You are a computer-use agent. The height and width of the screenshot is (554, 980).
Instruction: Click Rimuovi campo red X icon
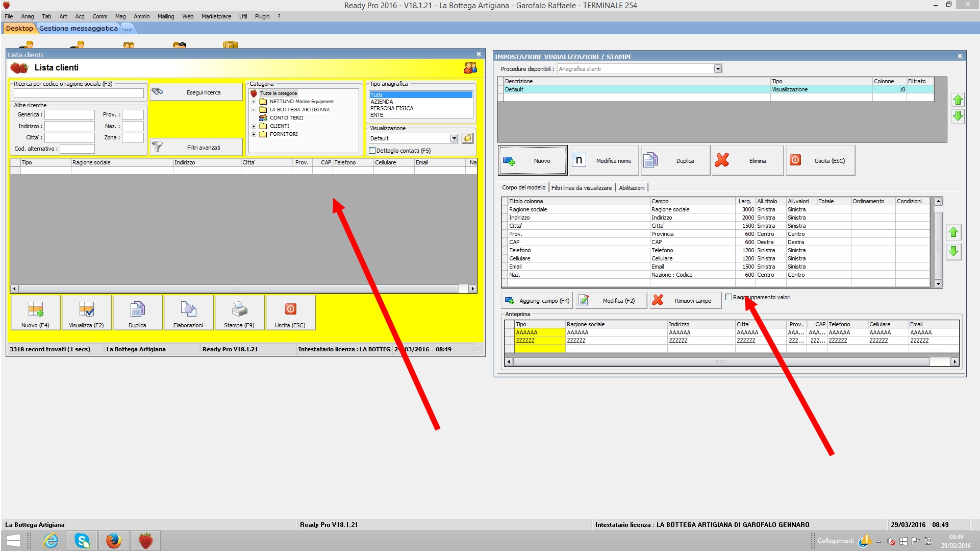pyautogui.click(x=658, y=300)
